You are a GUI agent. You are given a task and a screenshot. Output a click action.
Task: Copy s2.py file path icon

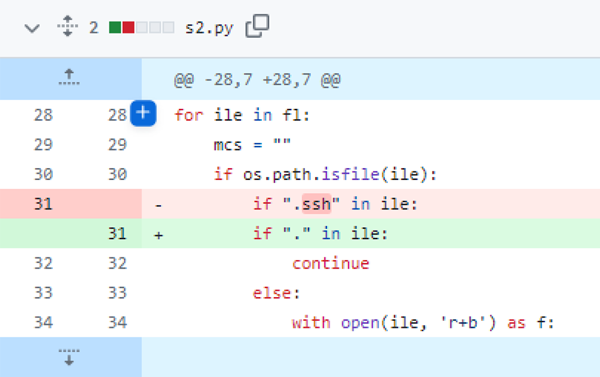coord(257,26)
